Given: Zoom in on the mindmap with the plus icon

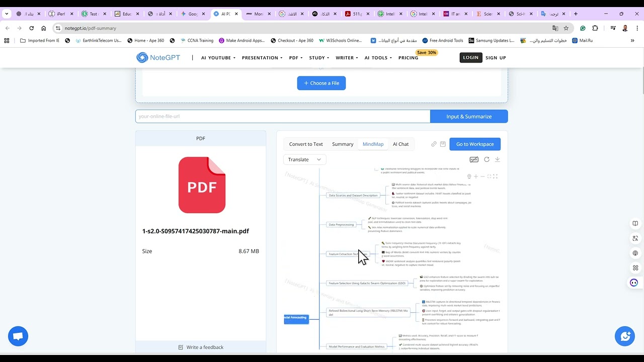Looking at the screenshot, I should (476, 176).
